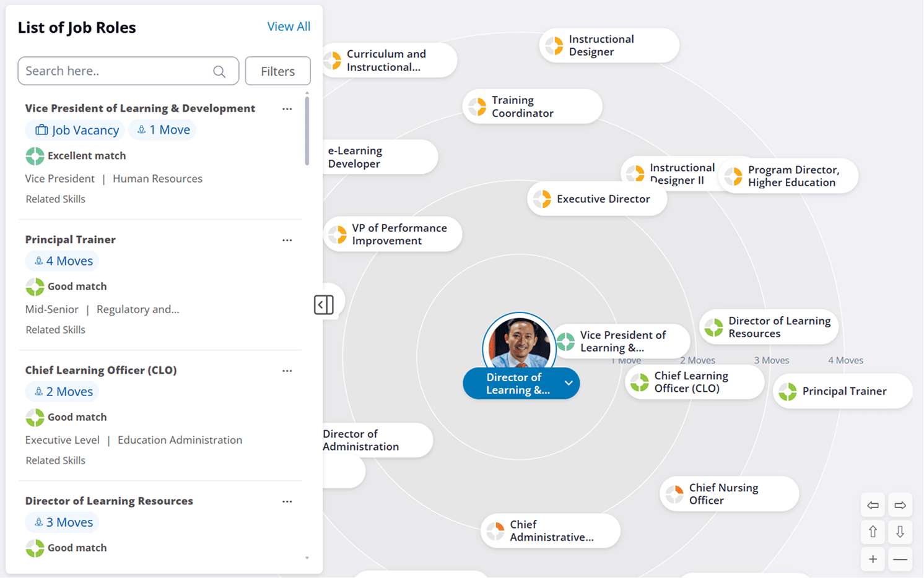Viewport: 924px width, 578px height.
Task: Open overflow menu for Vice President of Learning
Action: pyautogui.click(x=287, y=108)
